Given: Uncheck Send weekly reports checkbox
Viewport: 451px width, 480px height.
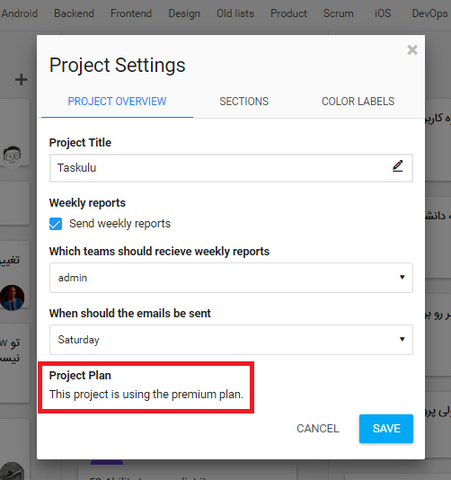Looking at the screenshot, I should 55,224.
